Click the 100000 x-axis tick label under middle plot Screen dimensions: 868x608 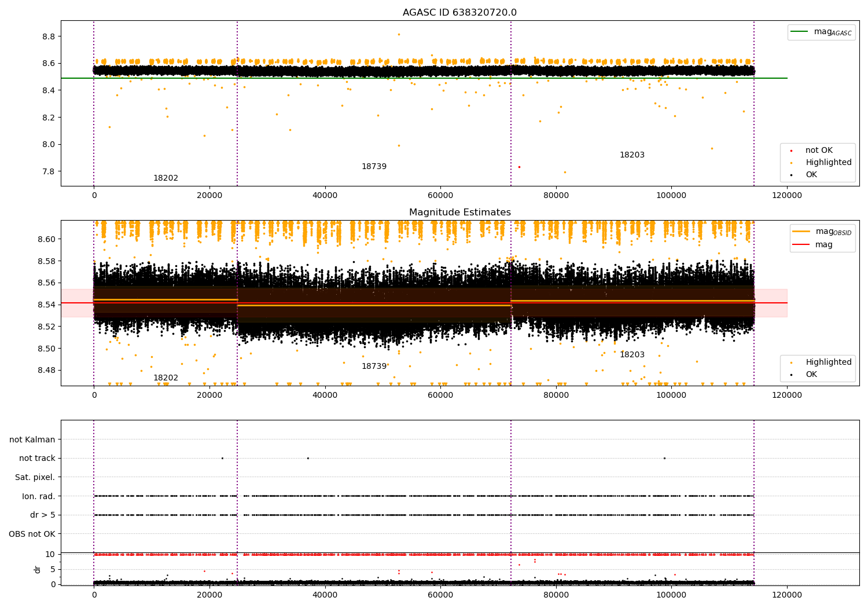[x=671, y=395]
